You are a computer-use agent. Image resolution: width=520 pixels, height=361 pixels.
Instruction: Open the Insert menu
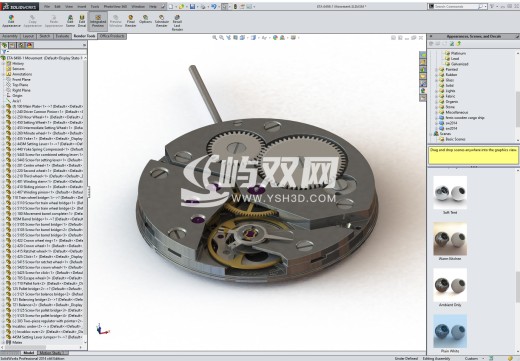pyautogui.click(x=82, y=6)
